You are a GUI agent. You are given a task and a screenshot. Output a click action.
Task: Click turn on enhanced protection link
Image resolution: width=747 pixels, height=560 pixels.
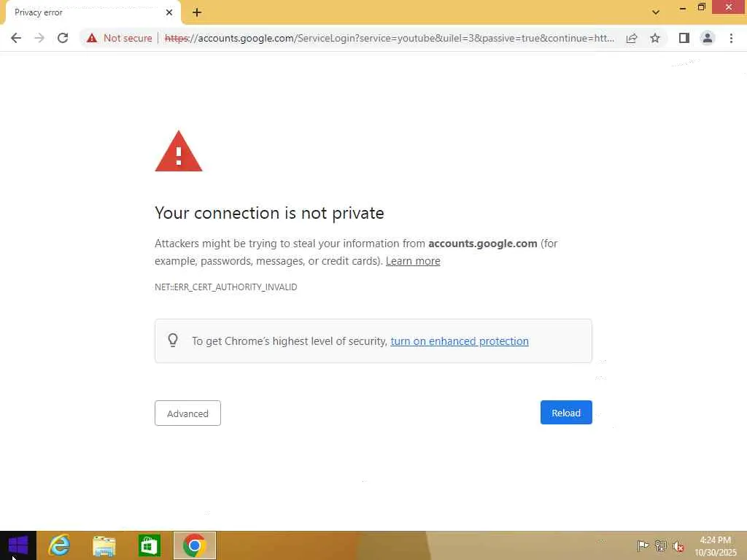click(460, 341)
